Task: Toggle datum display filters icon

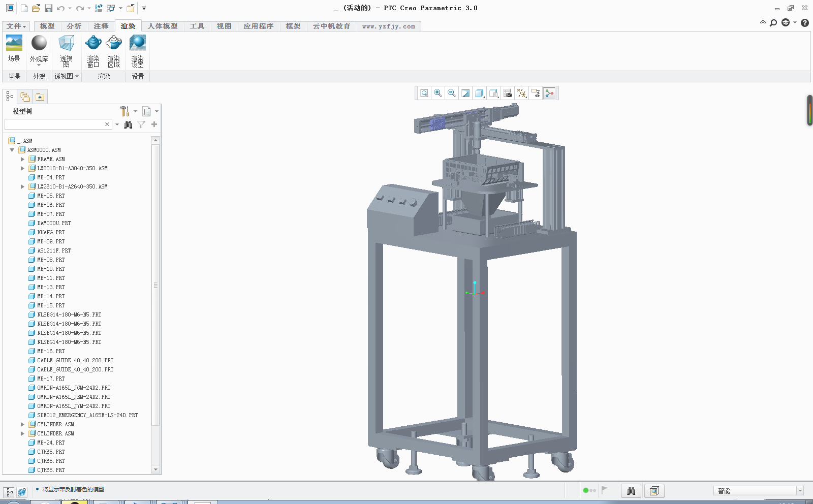Action: click(521, 93)
